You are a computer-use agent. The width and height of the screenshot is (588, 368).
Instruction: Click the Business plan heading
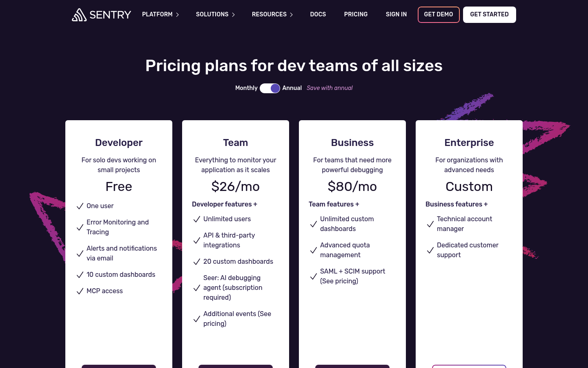click(352, 143)
